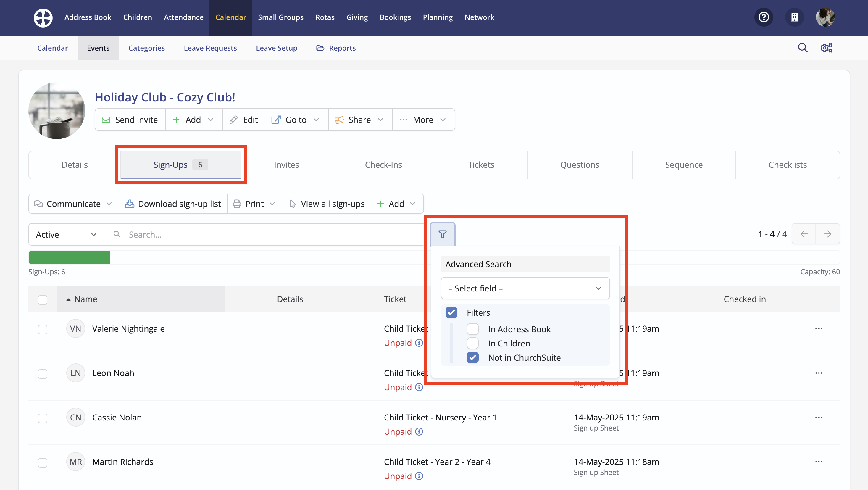Open the Select field dropdown

click(525, 288)
